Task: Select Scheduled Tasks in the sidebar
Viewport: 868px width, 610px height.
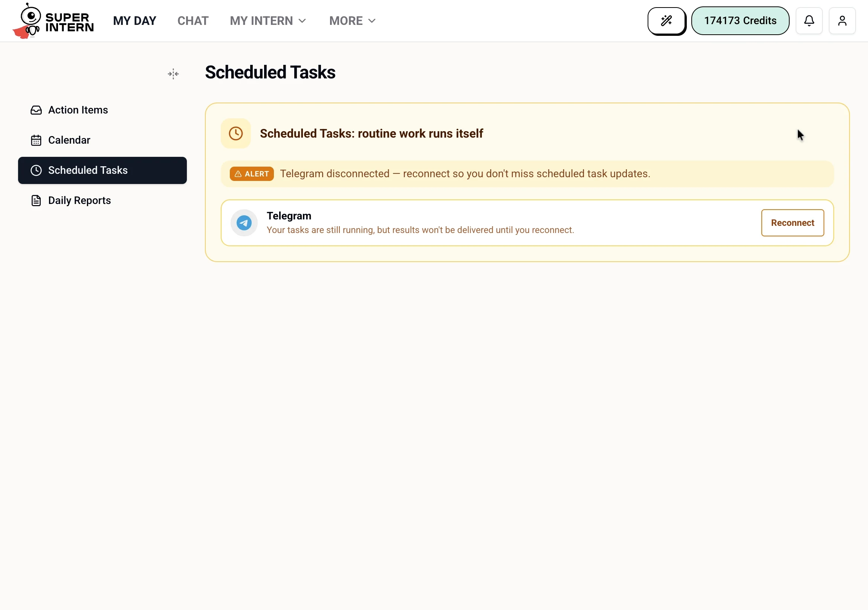Action: click(x=102, y=170)
